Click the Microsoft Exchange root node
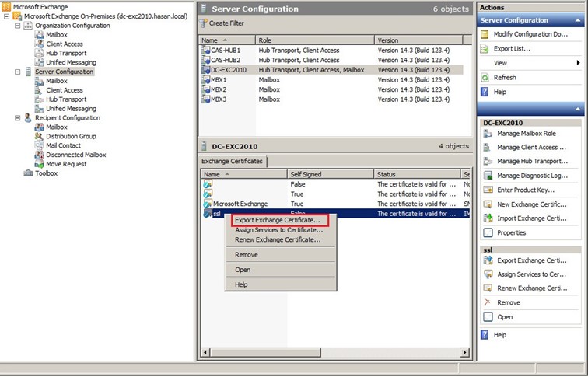 pyautogui.click(x=40, y=7)
